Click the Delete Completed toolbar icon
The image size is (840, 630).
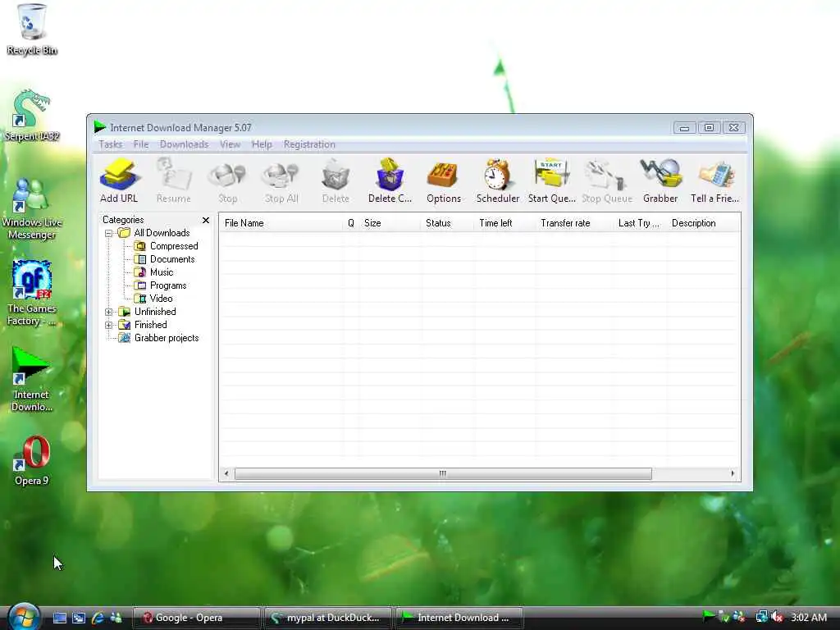click(x=390, y=180)
